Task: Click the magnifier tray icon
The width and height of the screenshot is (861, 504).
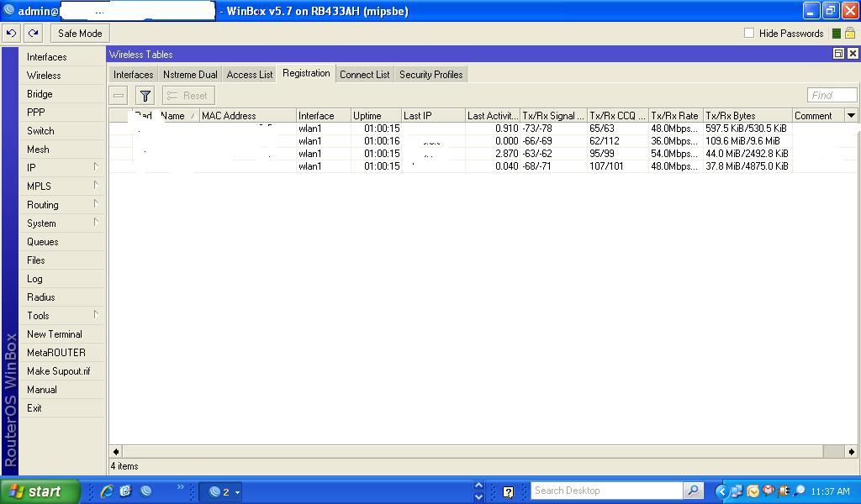Action: tap(800, 491)
